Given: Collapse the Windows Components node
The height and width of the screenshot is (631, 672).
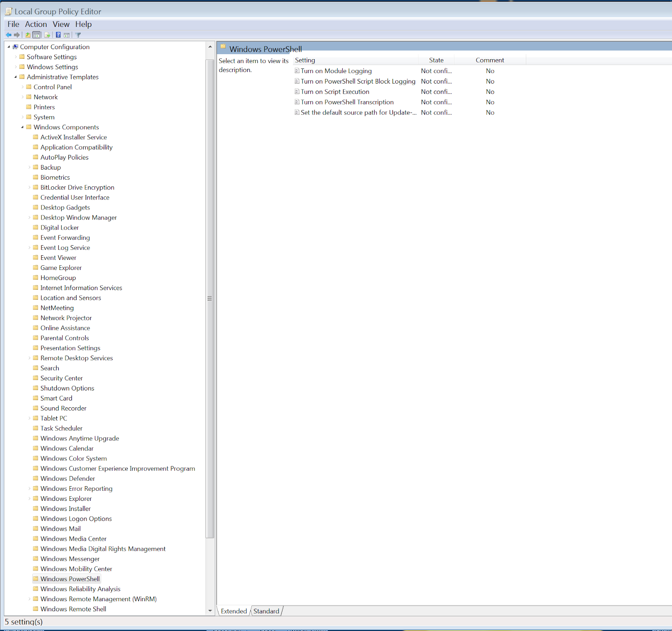Looking at the screenshot, I should tap(23, 127).
